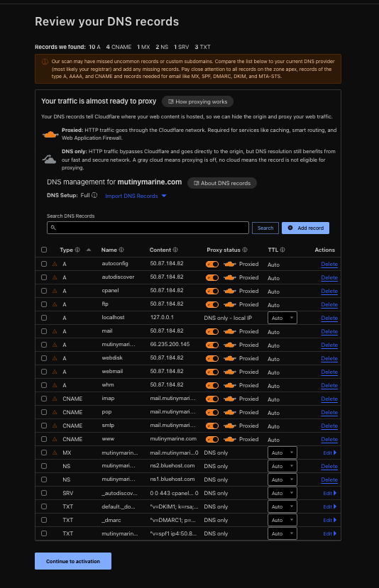The width and height of the screenshot is (379, 588).
Task: Toggle proxy off for webdisk record
Action: point(212,358)
